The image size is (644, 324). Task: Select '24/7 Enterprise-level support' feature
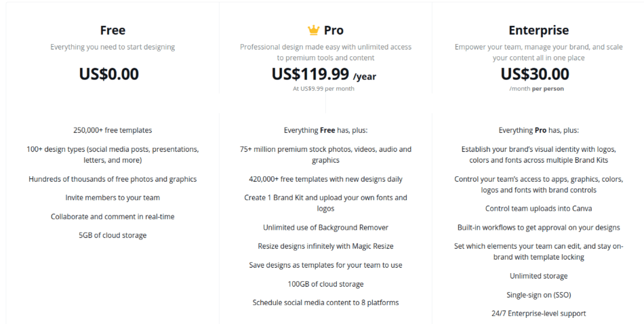tap(538, 314)
